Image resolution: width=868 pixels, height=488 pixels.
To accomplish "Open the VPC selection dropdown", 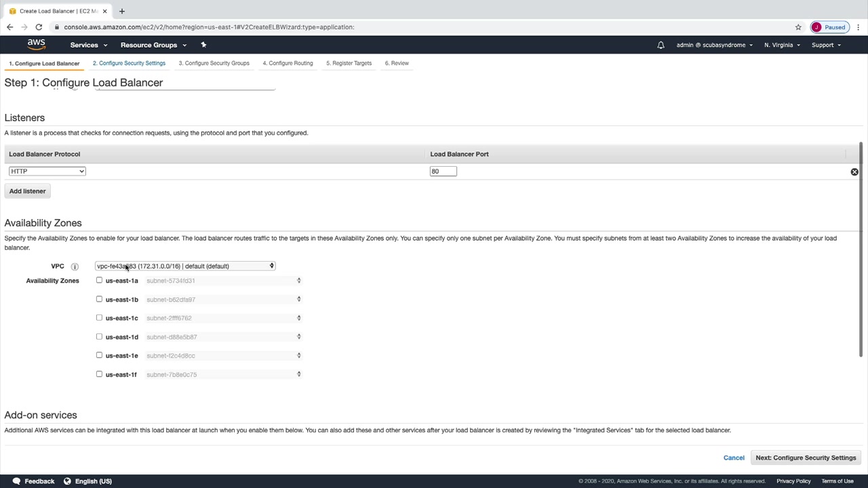I will tap(185, 266).
